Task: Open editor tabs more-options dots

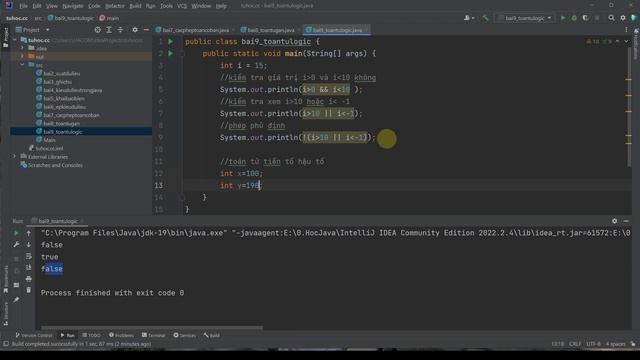Action: pos(626,30)
